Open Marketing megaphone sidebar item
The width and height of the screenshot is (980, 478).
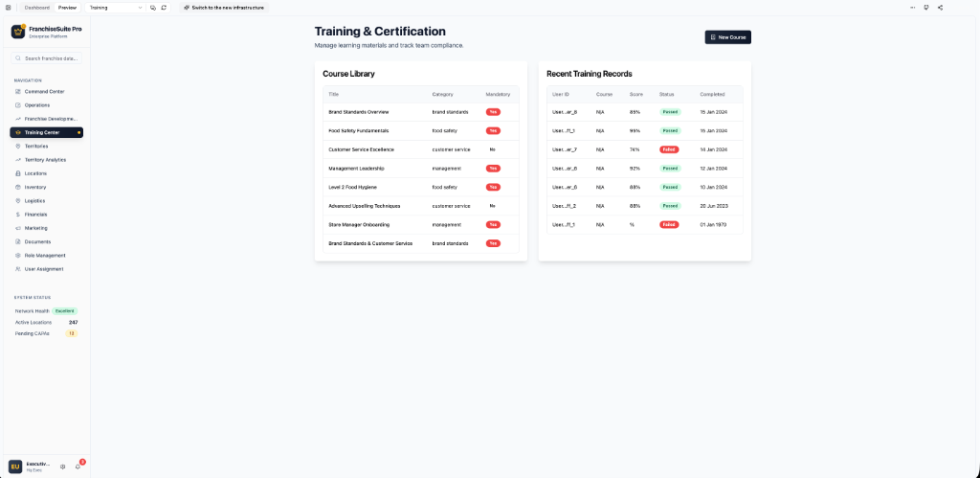tap(46, 228)
